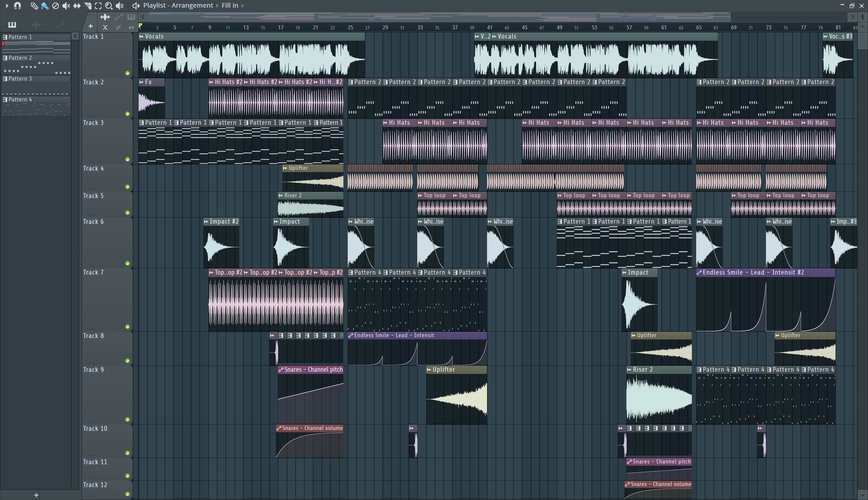Click the Track 10 header
The height and width of the screenshot is (500, 868).
(x=107, y=441)
